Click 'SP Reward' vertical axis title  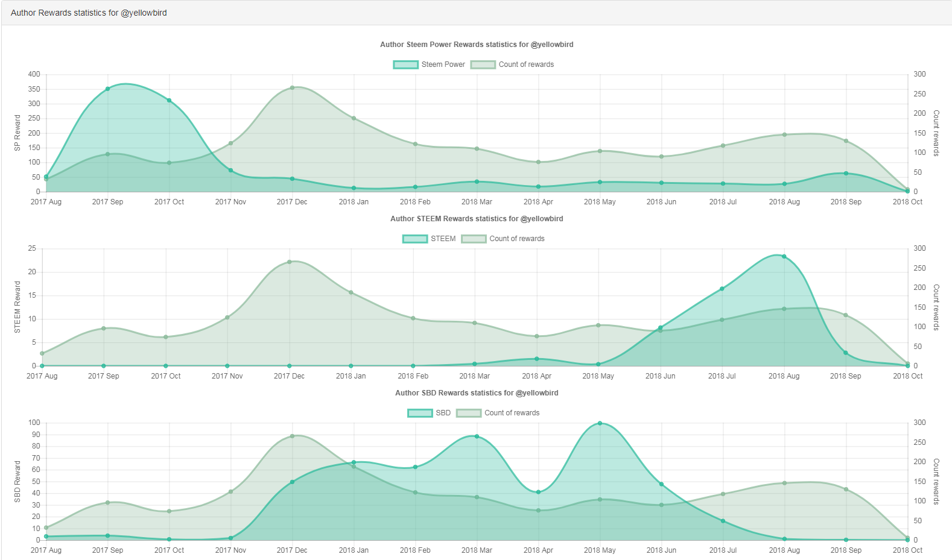[x=17, y=133]
